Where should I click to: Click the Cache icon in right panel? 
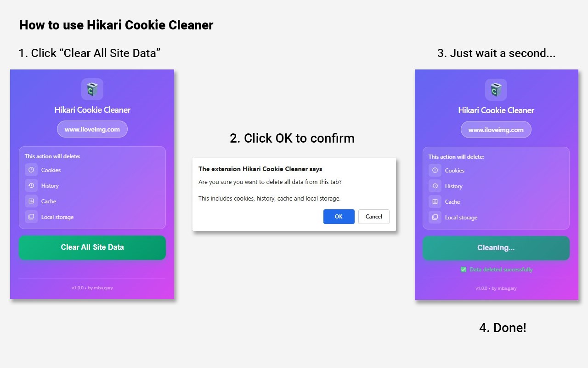point(435,202)
